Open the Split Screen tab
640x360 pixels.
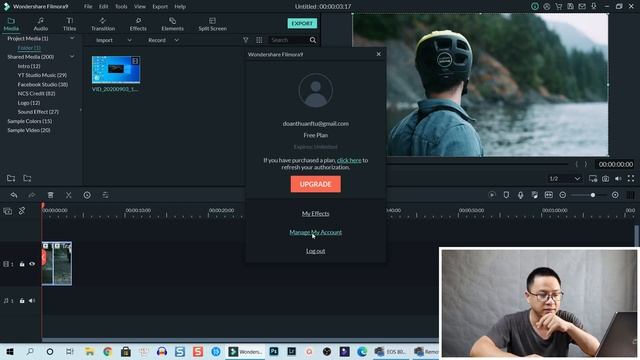212,24
